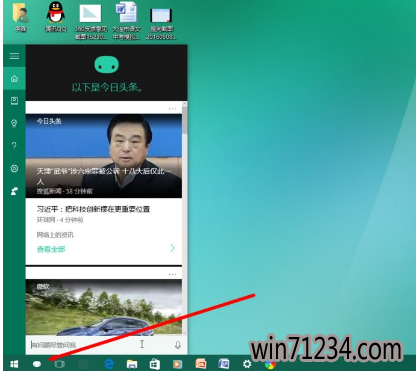The width and height of the screenshot is (416, 374).
Task: Open the 习近平 science innovation headline
Action: (93, 209)
